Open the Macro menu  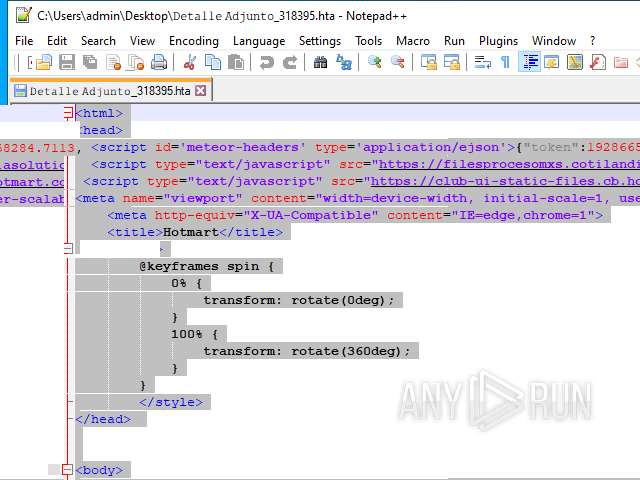tap(413, 41)
